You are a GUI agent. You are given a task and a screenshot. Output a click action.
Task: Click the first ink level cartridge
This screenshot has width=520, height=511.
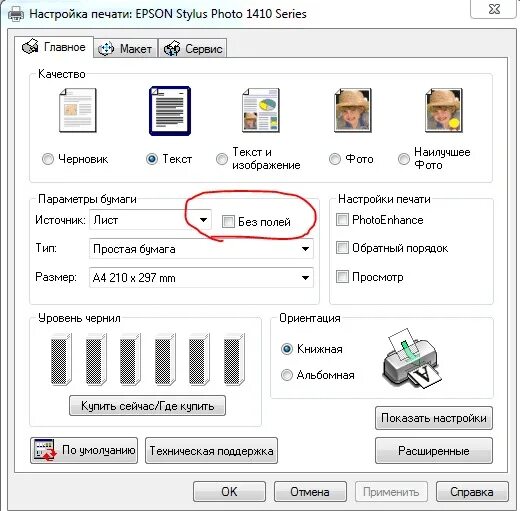tap(61, 359)
